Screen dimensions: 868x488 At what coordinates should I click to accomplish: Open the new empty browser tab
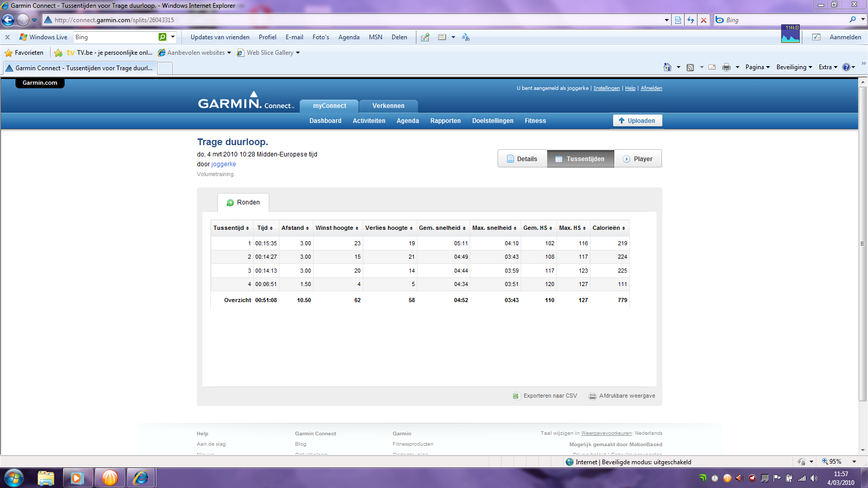pos(165,68)
